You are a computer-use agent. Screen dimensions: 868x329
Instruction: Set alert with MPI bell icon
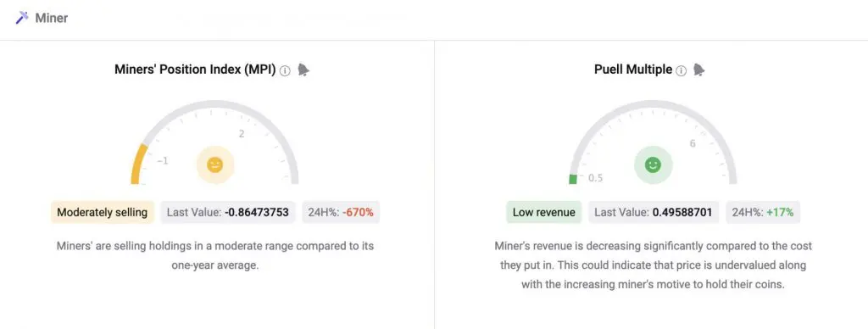click(303, 70)
